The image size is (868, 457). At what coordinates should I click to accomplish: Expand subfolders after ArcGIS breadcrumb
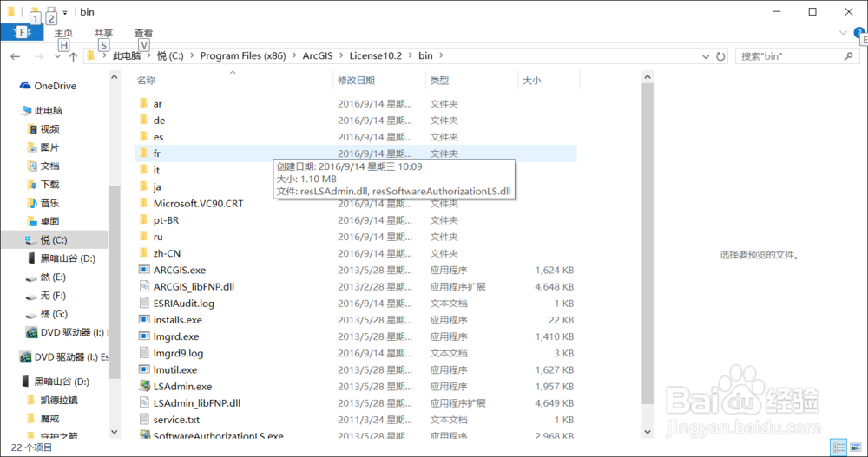click(341, 55)
